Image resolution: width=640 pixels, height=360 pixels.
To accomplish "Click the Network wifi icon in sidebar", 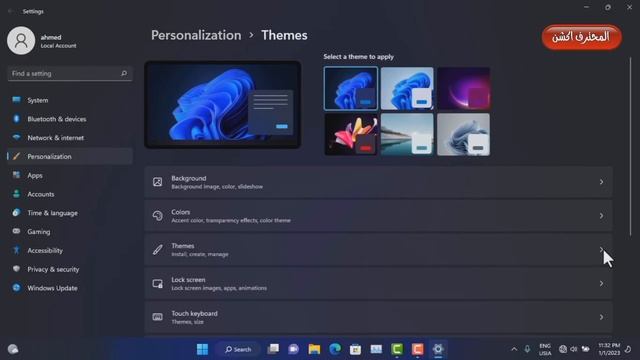I will pyautogui.click(x=16, y=138).
